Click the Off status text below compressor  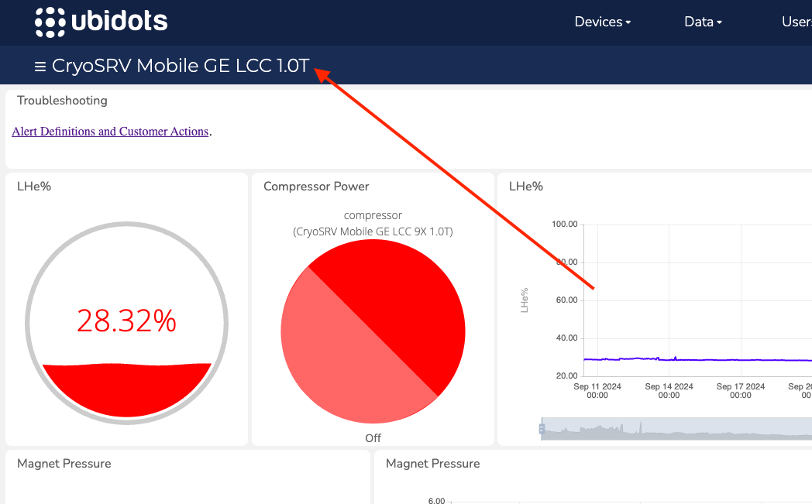[x=373, y=438]
